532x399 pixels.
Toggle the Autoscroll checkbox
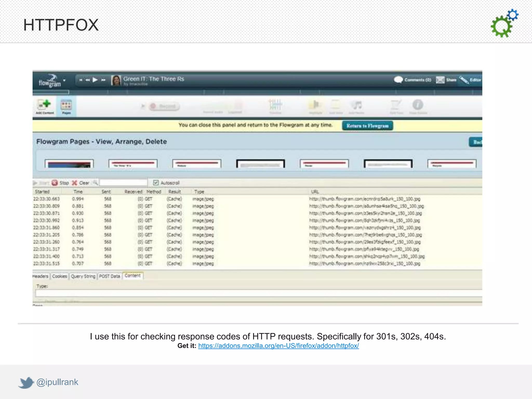coord(156,183)
